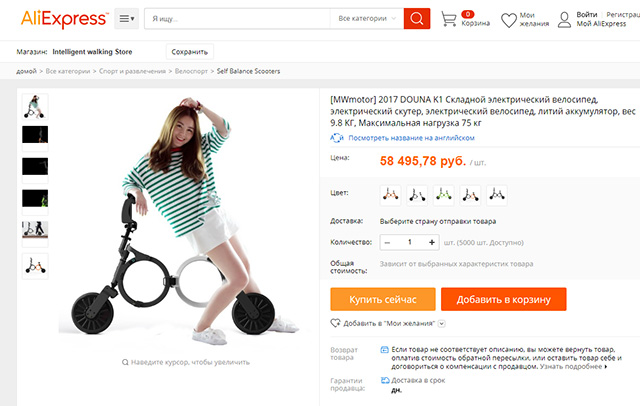
Task: Increase quantity with the plus button
Action: tap(432, 242)
